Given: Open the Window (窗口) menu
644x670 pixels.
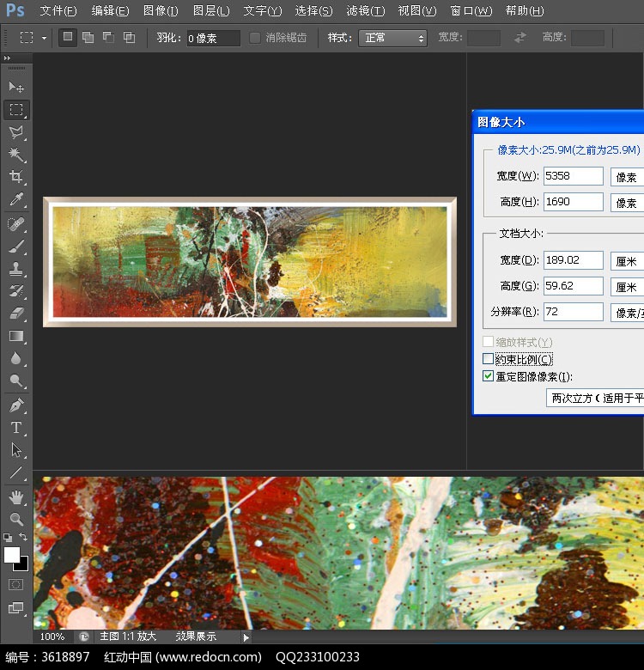Looking at the screenshot, I should tap(471, 10).
